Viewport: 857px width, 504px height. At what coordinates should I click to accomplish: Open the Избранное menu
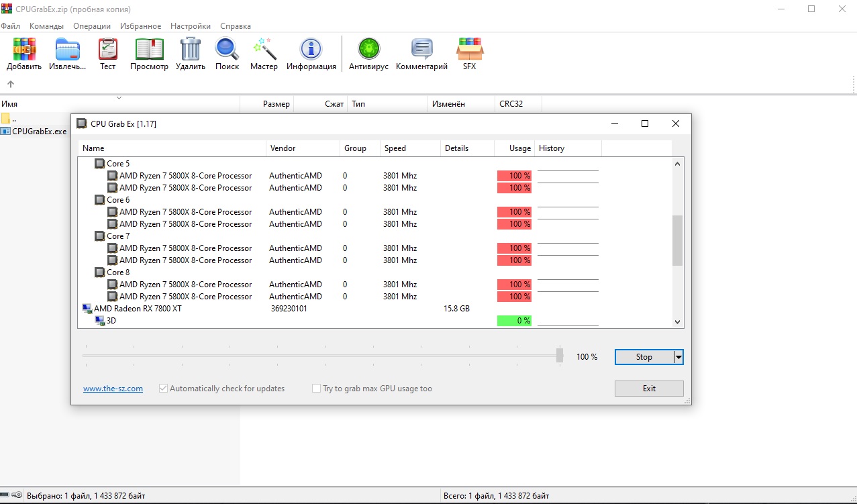pos(141,26)
